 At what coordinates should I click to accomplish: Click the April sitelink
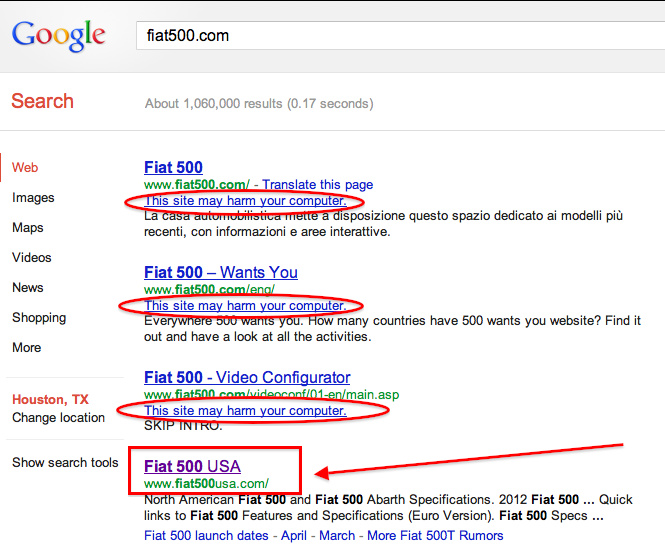pyautogui.click(x=293, y=536)
